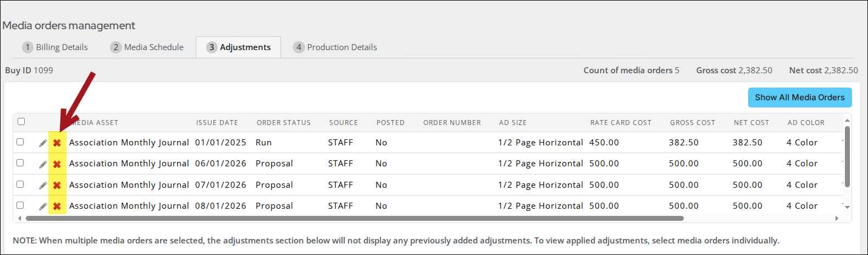
Task: Click the Net cost 2,382.50 summary
Action: (x=823, y=70)
